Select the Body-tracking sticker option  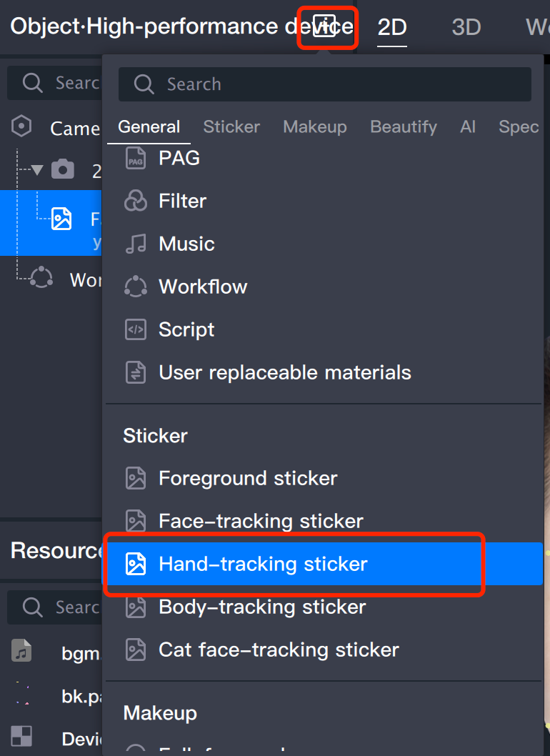pyautogui.click(x=262, y=607)
